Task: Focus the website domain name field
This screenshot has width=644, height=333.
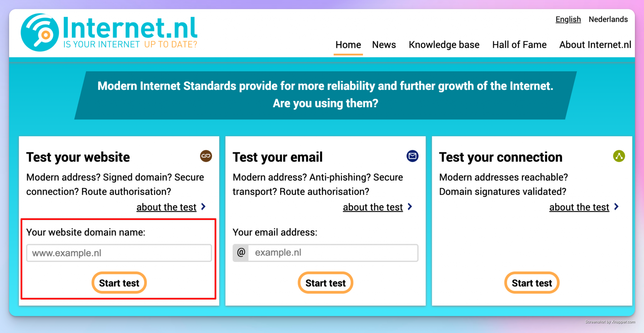Action: 119,253
